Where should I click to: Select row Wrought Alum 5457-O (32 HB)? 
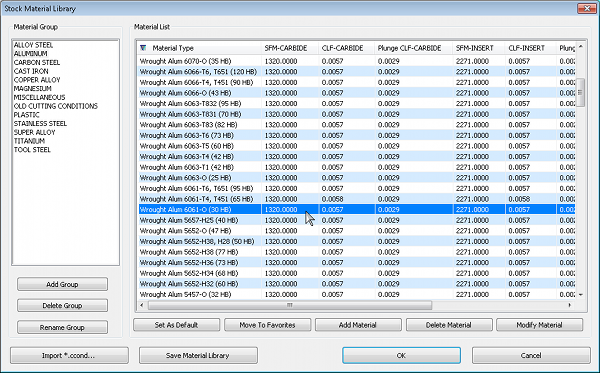tap(356, 295)
